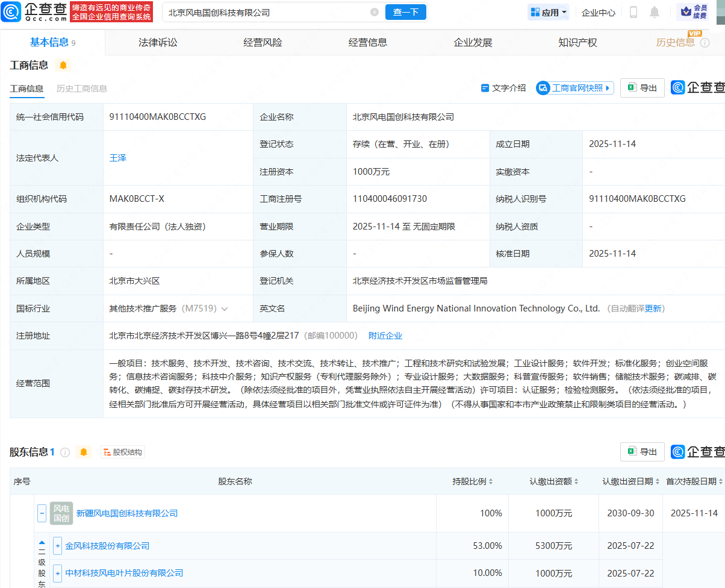Switch to the 历史工商信息 tab
Viewport: 725px width, 588px height.
pyautogui.click(x=82, y=88)
